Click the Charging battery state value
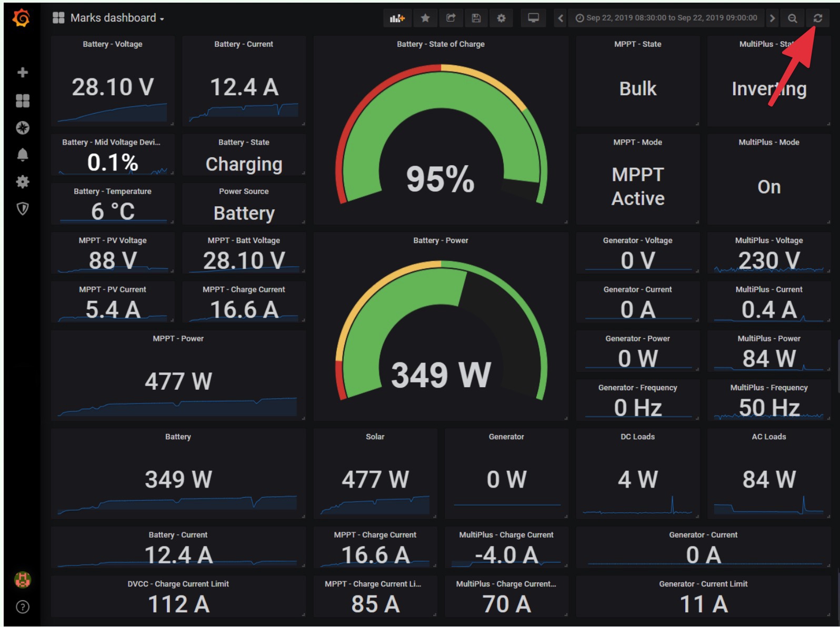This screenshot has height=627, width=840. point(244,165)
